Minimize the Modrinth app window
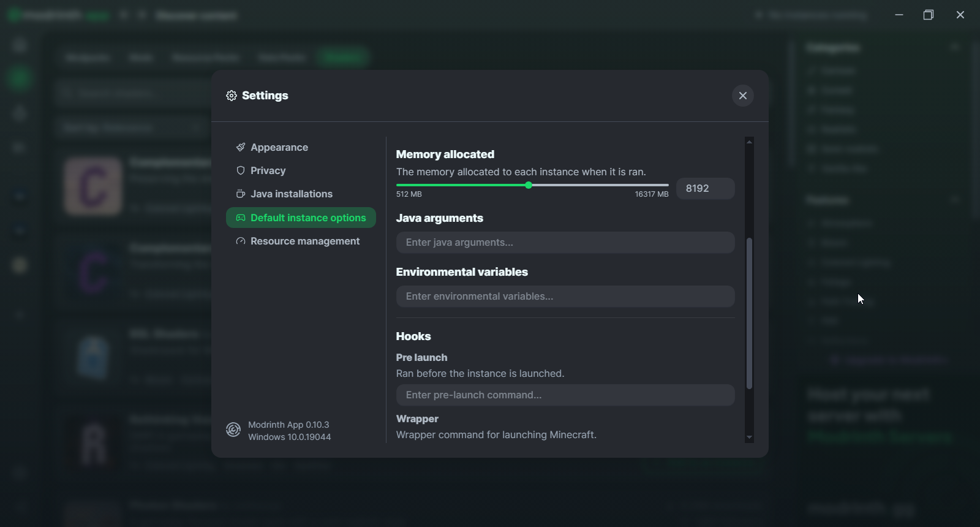The height and width of the screenshot is (527, 980). (x=899, y=15)
